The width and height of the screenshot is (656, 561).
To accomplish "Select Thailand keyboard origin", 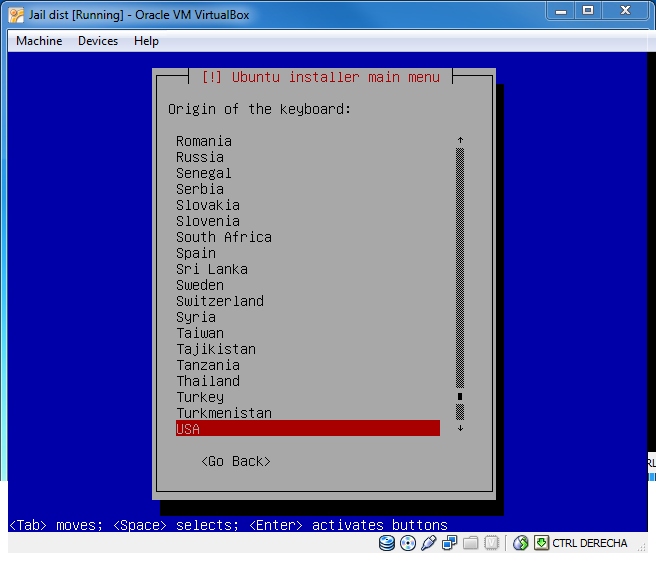I will 308,381.
